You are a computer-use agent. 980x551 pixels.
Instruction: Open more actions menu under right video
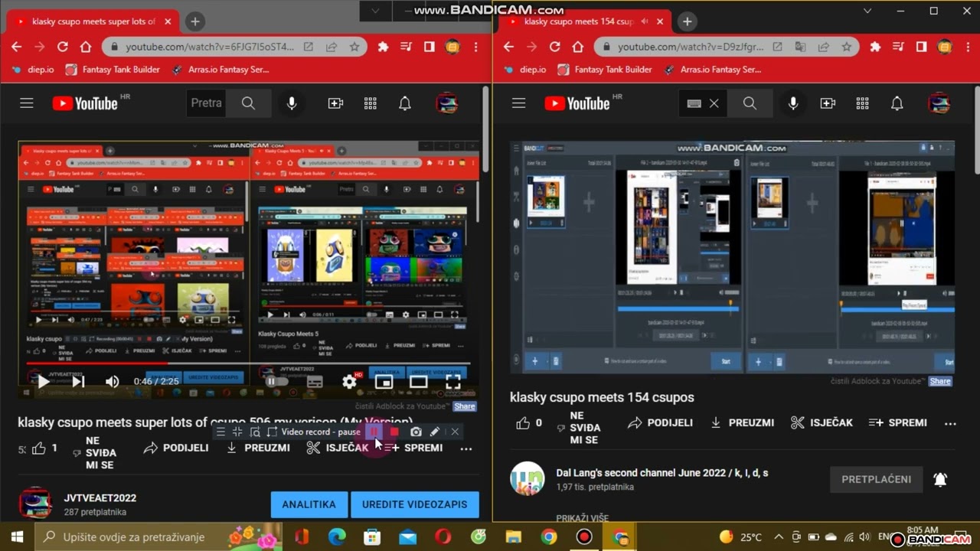951,423
